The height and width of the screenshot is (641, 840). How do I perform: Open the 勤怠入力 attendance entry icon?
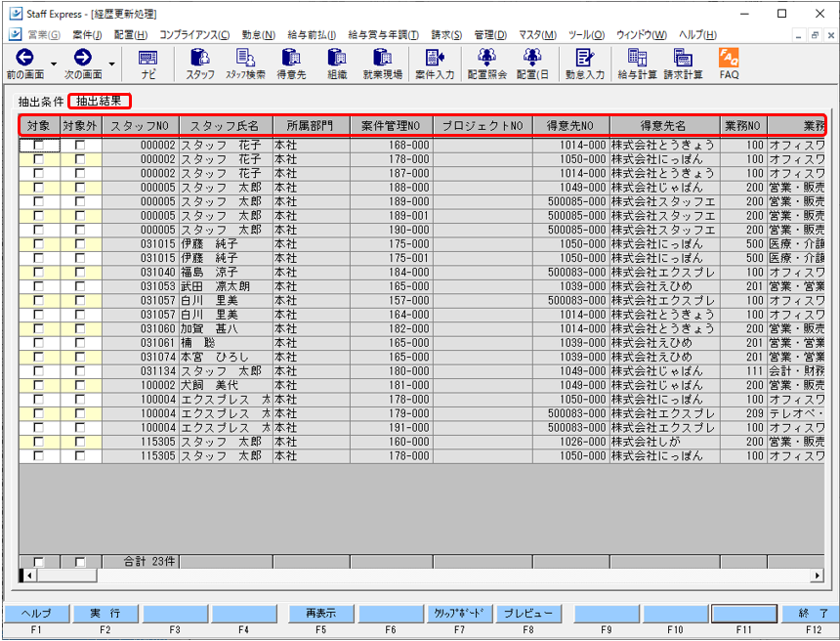(584, 64)
